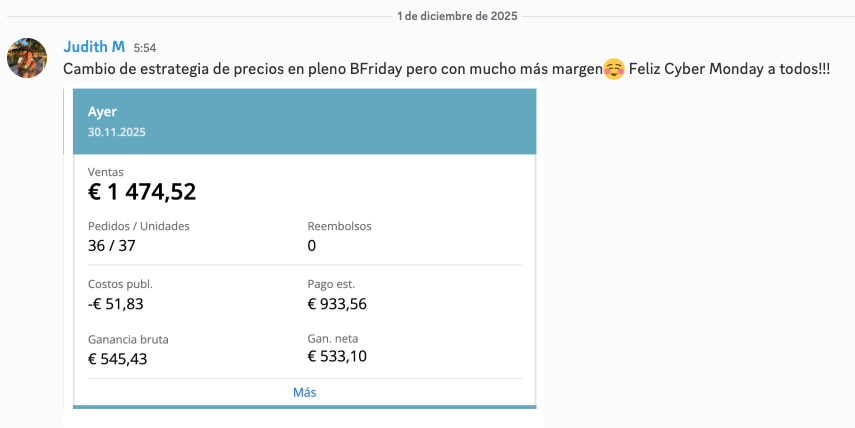Open Judith M's username profile link
Screen dimensions: 855x428
94,47
